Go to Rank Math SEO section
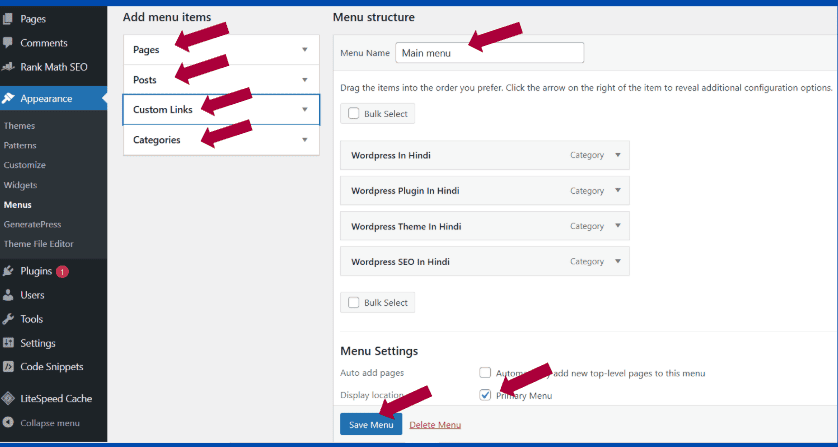Screen dimensions: 838x447 tap(53, 67)
